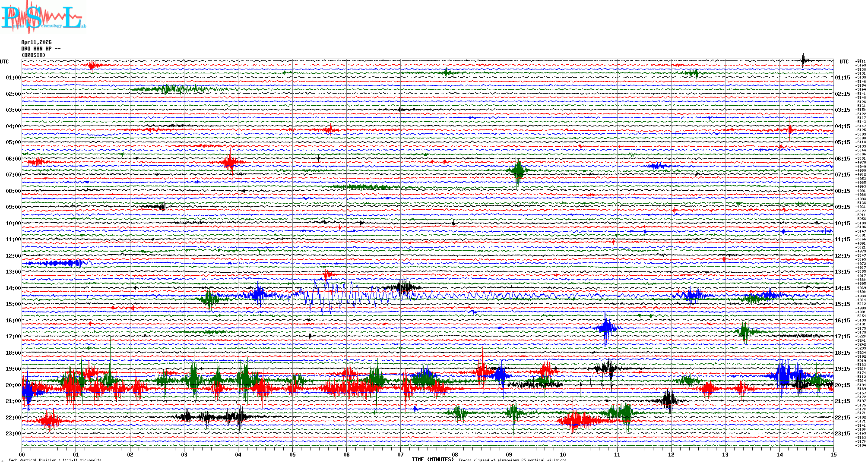Select the 20:00 hour label on left

click(x=13, y=385)
